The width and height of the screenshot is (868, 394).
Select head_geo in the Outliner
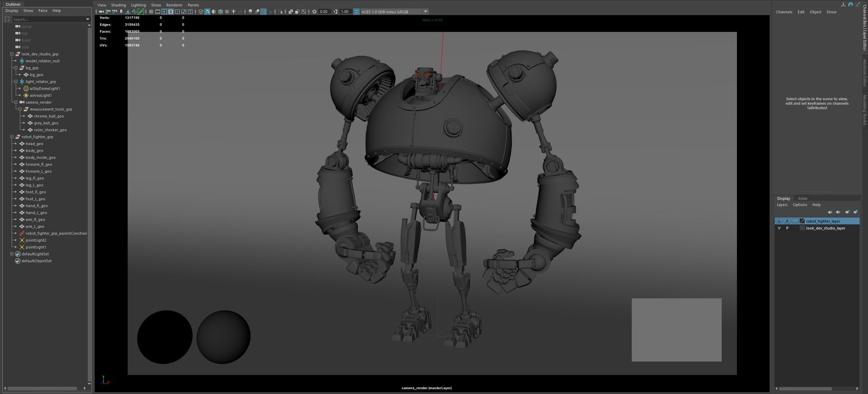(34, 143)
